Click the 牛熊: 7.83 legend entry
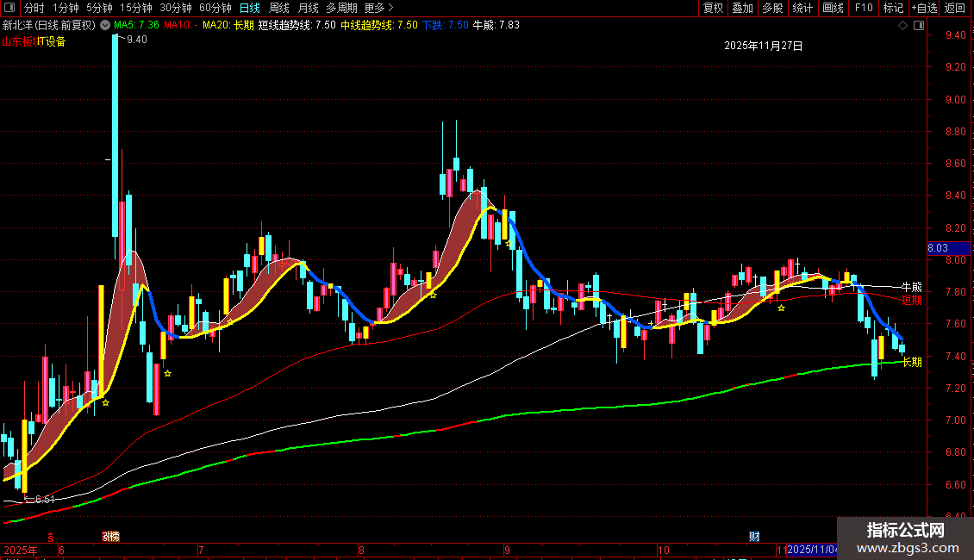This screenshot has width=974, height=560. point(496,26)
